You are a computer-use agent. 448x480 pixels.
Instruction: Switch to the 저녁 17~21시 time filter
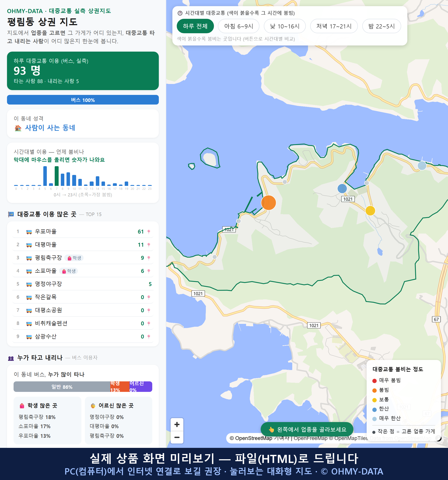coord(334,26)
